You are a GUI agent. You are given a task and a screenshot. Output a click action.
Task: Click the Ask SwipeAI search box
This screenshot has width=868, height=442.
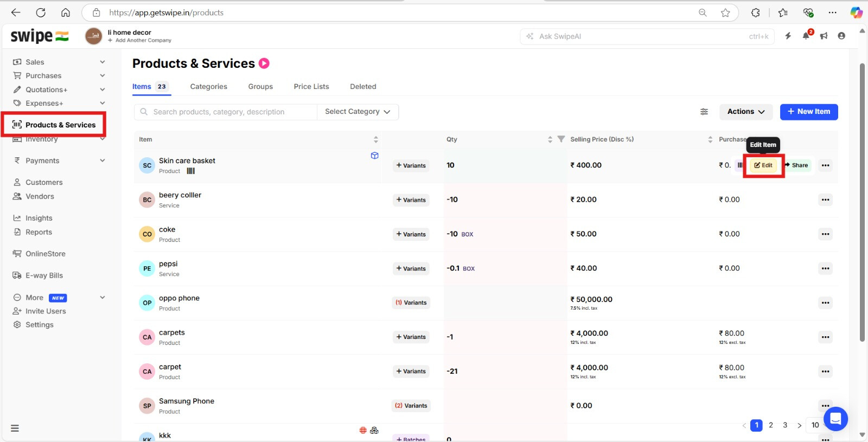(648, 36)
